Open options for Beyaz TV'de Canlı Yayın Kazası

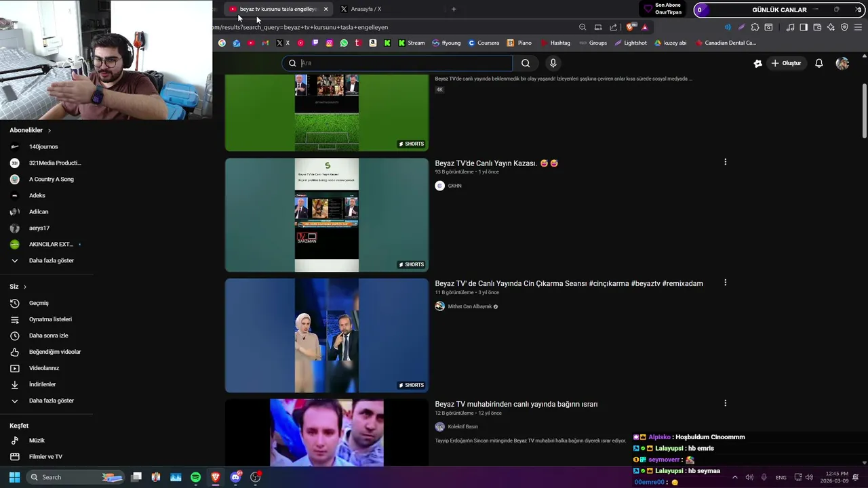click(x=726, y=162)
